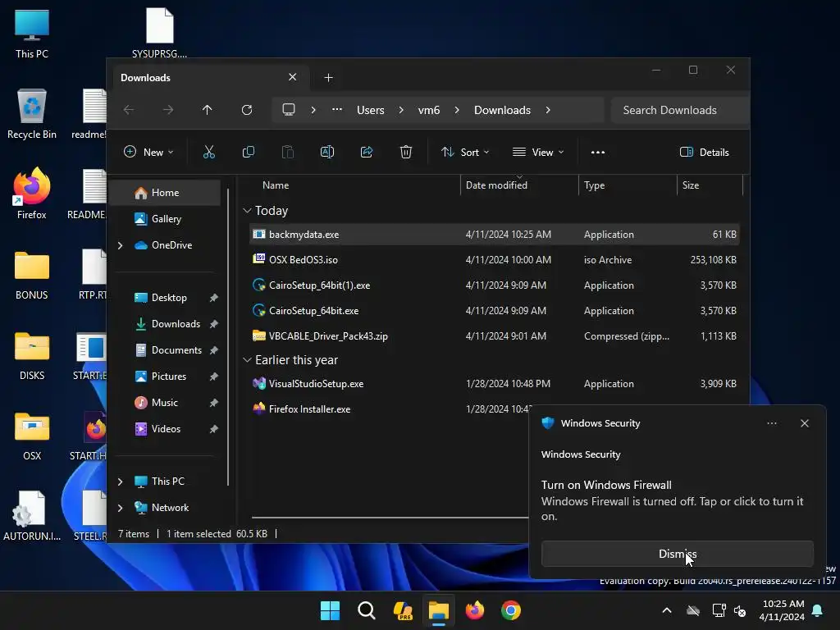The height and width of the screenshot is (630, 840).
Task: Click the Delete trash icon in toolbar
Action: click(x=406, y=152)
